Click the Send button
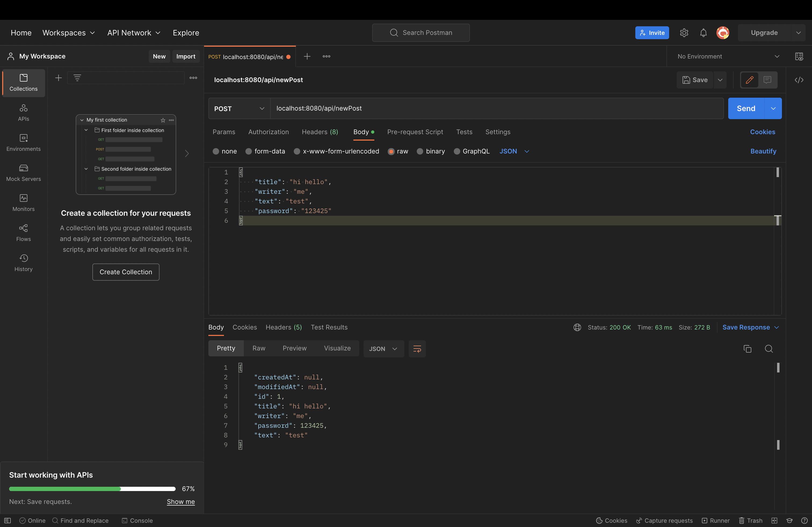The height and width of the screenshot is (527, 812). coord(746,108)
